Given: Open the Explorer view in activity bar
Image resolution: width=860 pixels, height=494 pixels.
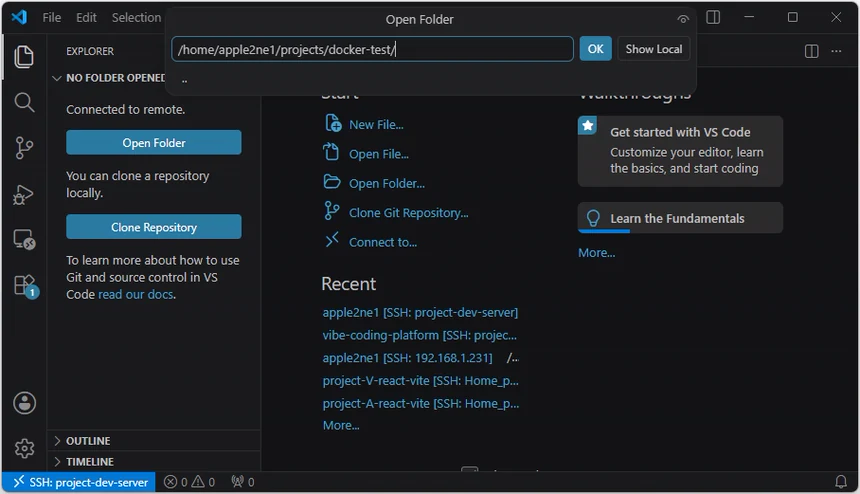Looking at the screenshot, I should (x=24, y=57).
